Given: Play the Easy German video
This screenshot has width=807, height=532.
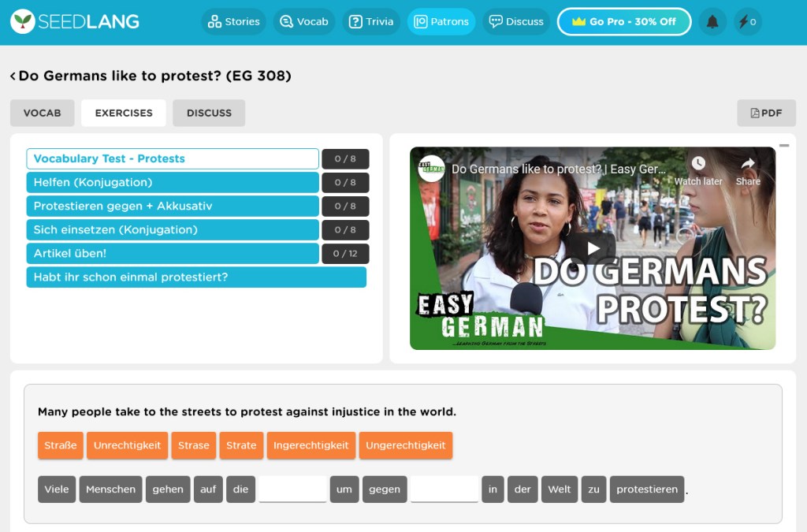Looking at the screenshot, I should [x=593, y=248].
